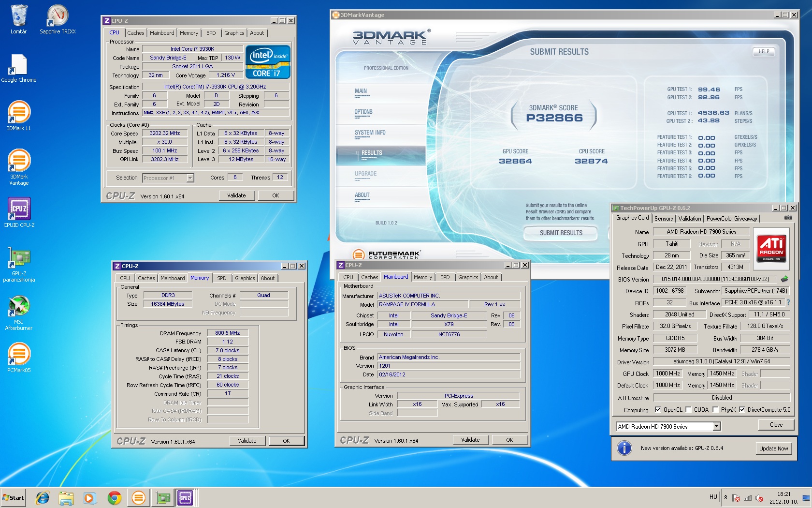This screenshot has height=508, width=812.
Task: Toggle the DirectCompute 5.0 checkbox
Action: 742,409
